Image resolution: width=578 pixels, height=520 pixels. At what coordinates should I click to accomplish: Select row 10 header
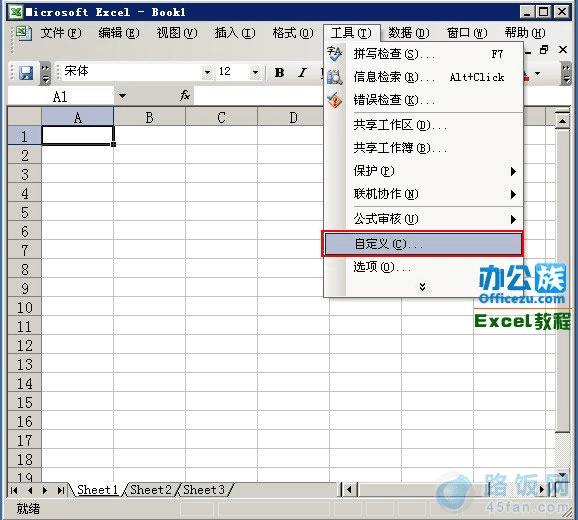click(x=24, y=307)
